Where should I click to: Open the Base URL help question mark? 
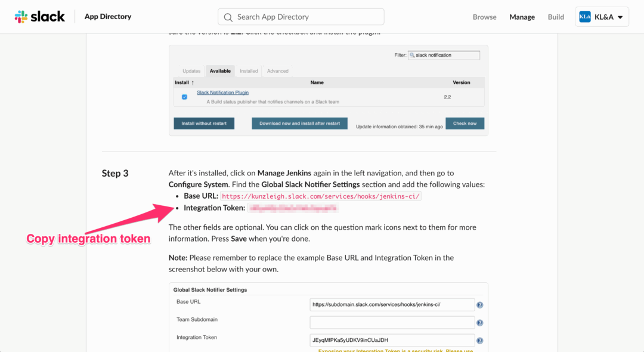coord(479,304)
